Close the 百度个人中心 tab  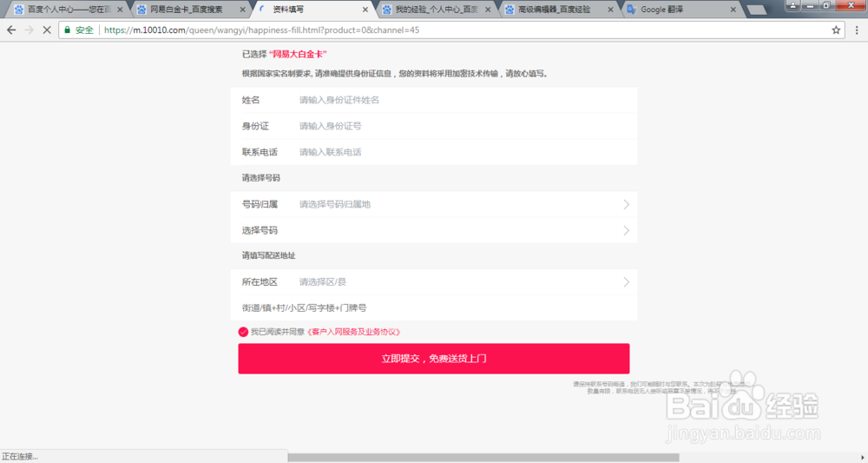[120, 10]
